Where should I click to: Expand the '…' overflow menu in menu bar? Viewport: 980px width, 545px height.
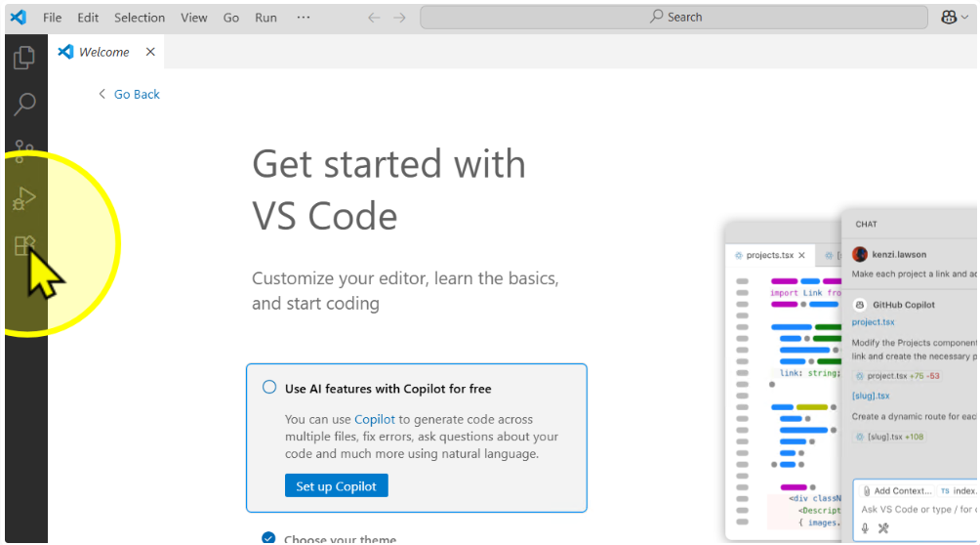[x=303, y=18]
